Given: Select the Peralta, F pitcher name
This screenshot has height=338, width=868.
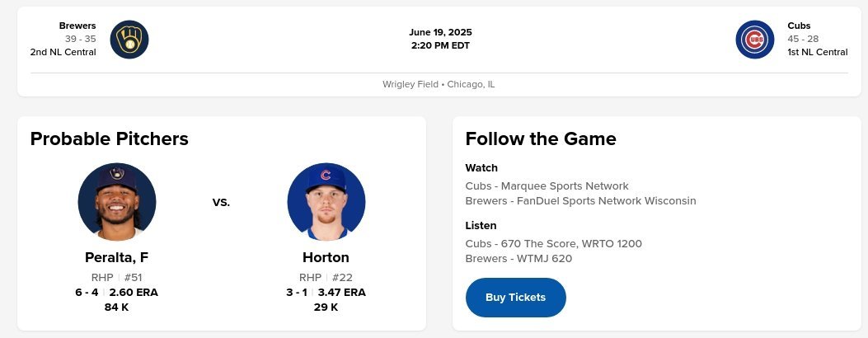Looking at the screenshot, I should tap(117, 257).
